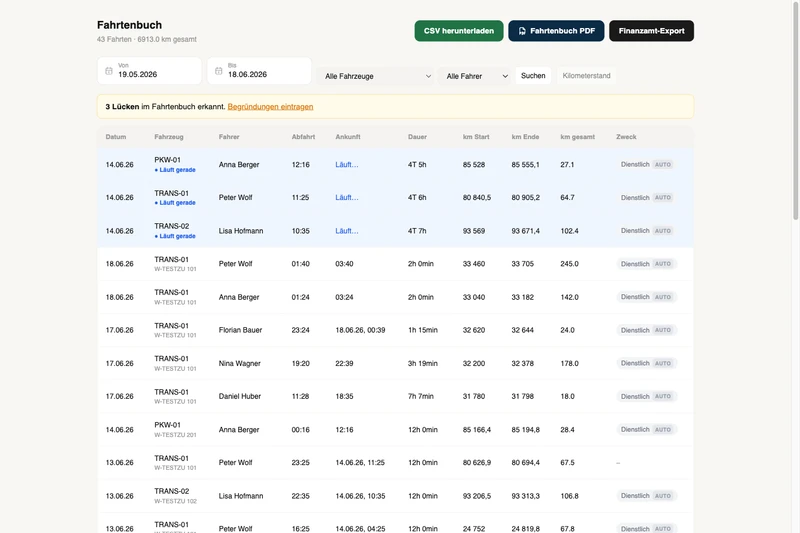The width and height of the screenshot is (800, 533).
Task: Click duration '7h 7min'
Action: pos(421,396)
